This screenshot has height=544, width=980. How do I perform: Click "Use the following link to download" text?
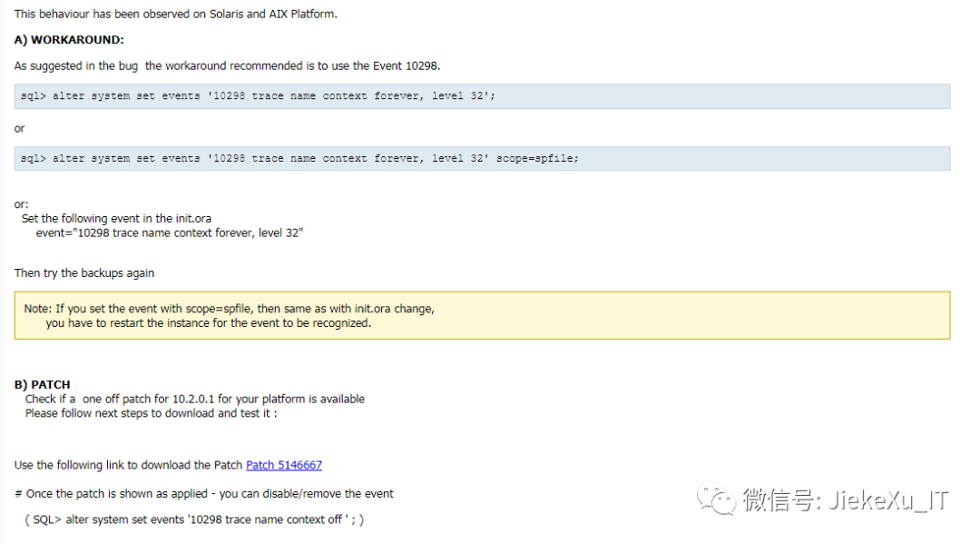click(128, 465)
